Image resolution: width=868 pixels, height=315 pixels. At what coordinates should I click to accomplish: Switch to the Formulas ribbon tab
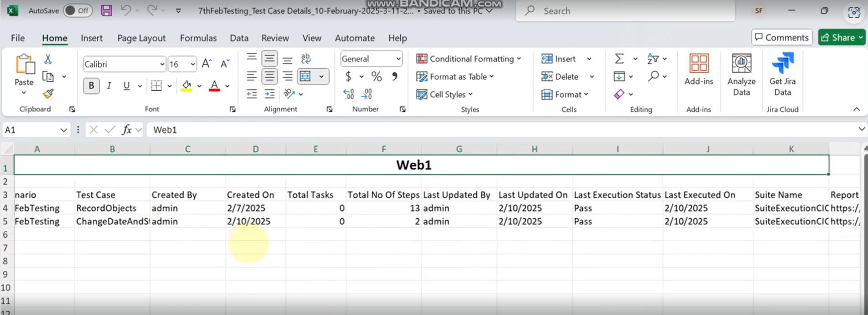click(198, 38)
